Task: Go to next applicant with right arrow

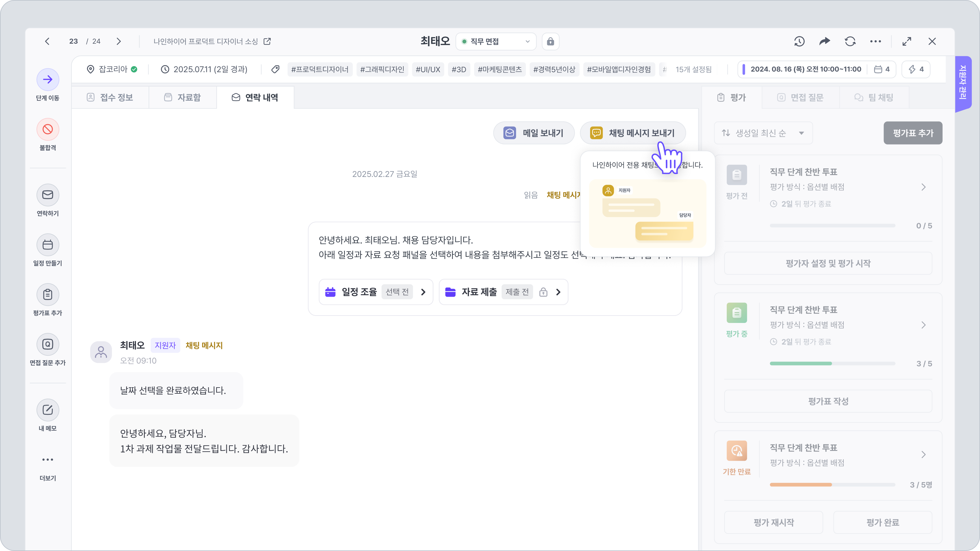Action: 119,41
